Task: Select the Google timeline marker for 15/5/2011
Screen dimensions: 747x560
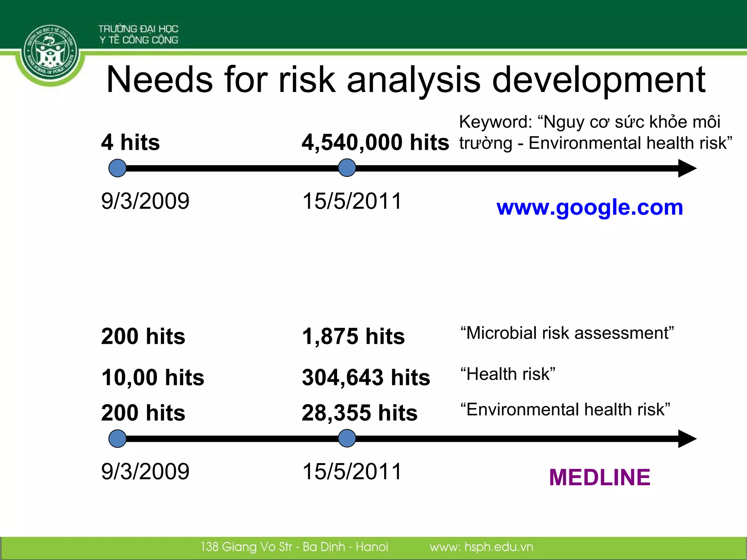Action: (x=347, y=168)
